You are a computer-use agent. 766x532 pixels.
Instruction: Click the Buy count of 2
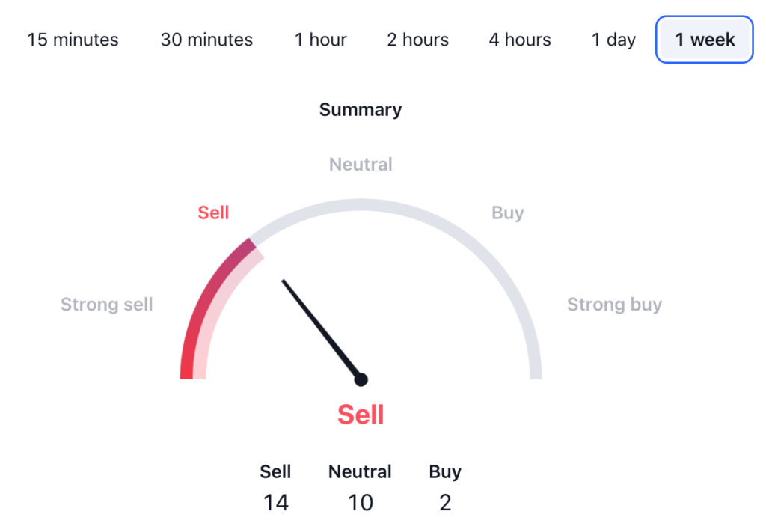[x=445, y=502]
